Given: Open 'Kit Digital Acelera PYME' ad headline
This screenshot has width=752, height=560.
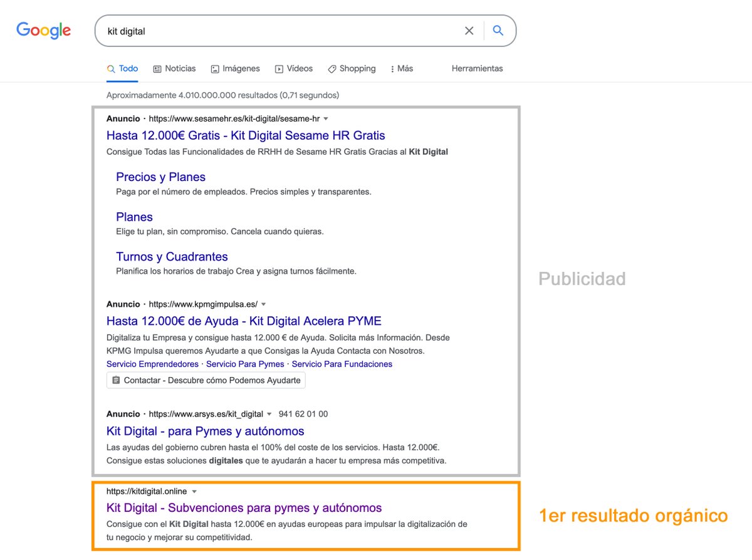Looking at the screenshot, I should click(244, 321).
